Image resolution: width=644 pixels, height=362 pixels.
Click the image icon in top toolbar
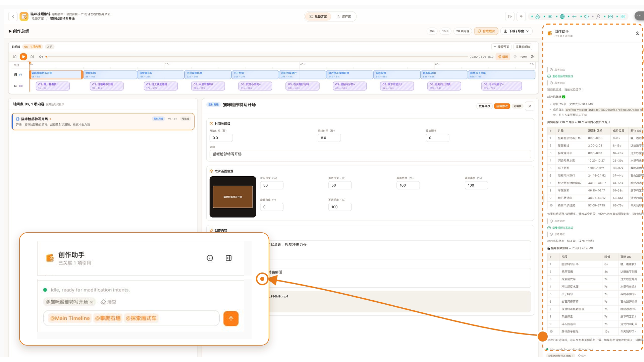610,16
